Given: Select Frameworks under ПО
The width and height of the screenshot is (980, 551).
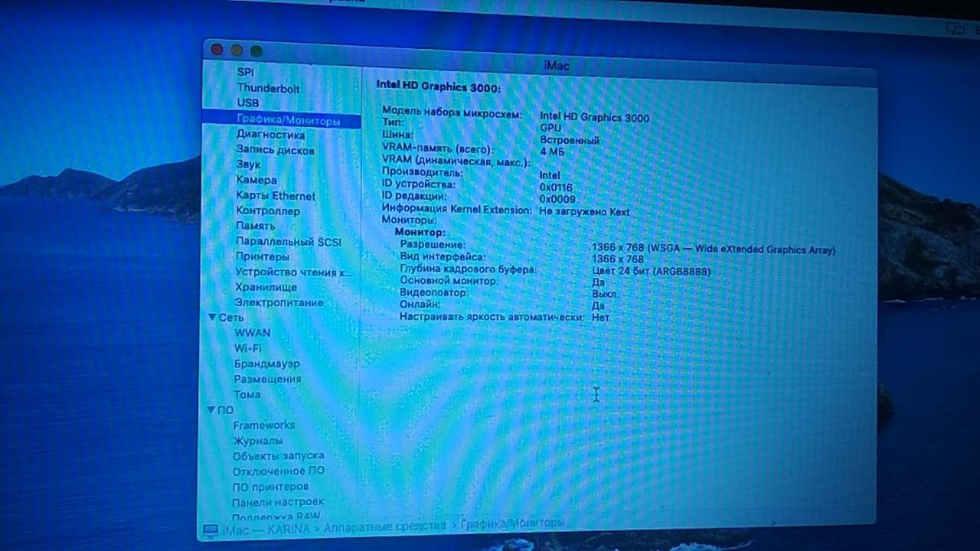Looking at the screenshot, I should pyautogui.click(x=264, y=425).
